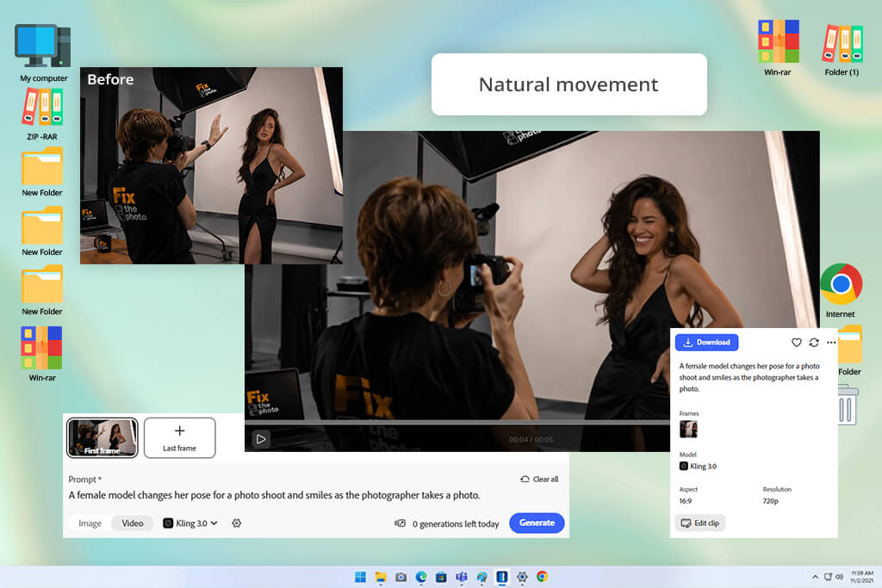Click the Kling 3.0 model icon in details
Viewport: 882px width, 588px height.
click(x=683, y=466)
